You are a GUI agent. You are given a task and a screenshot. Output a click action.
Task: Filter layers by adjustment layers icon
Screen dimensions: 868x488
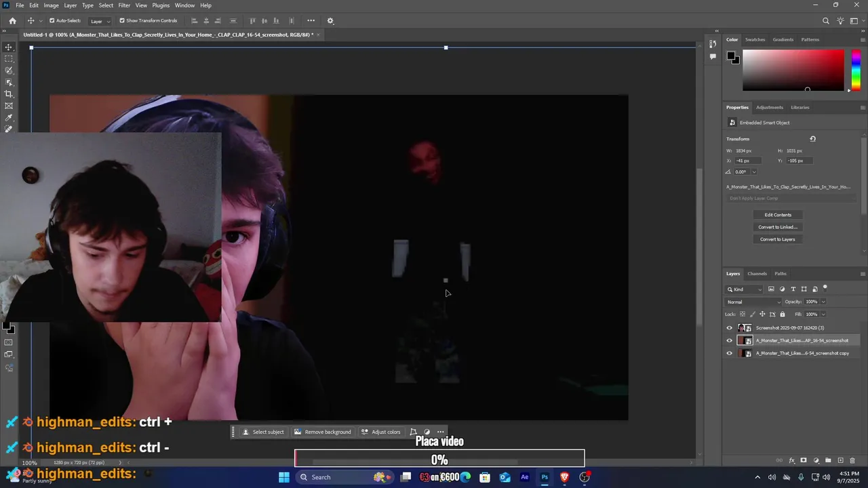[x=782, y=289]
